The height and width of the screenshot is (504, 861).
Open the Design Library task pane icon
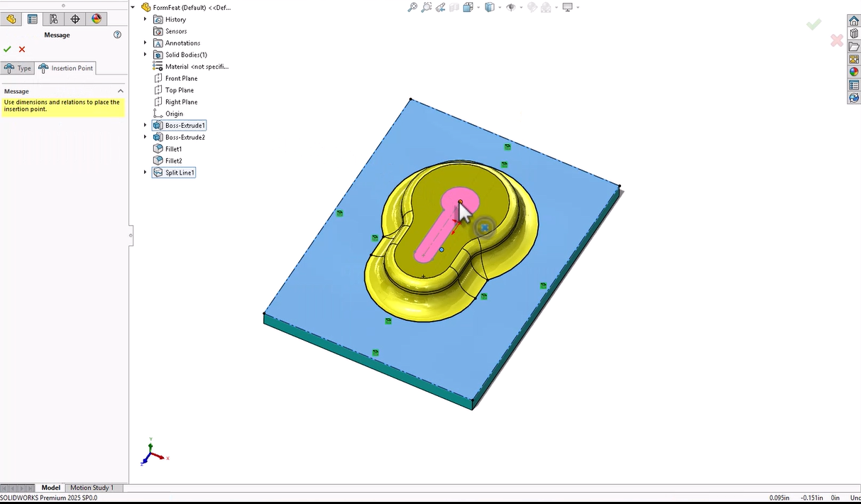coord(854,34)
